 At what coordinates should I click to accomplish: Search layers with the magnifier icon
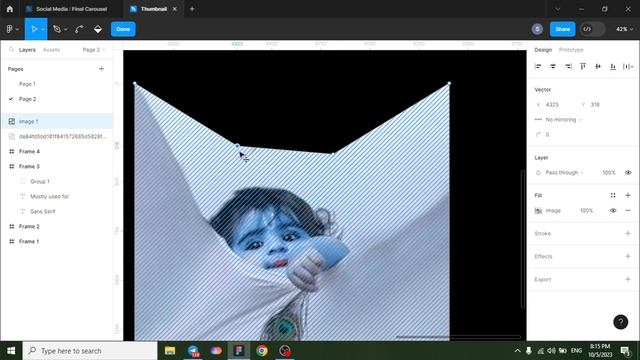(11, 50)
